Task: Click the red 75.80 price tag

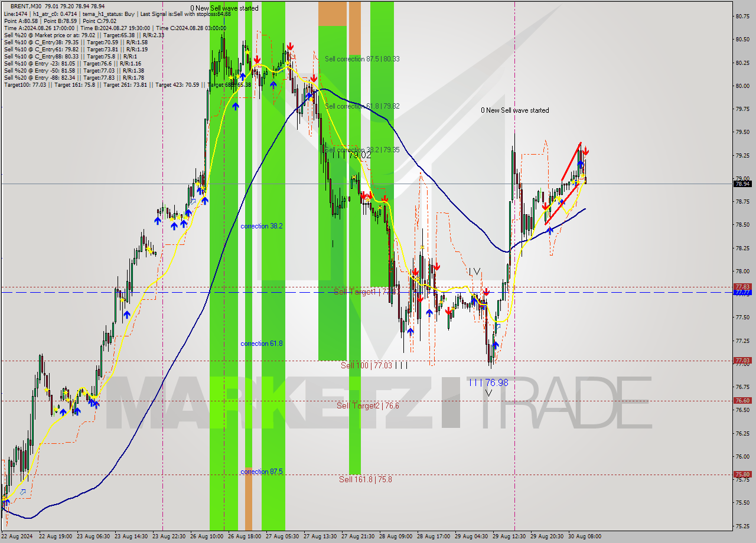Action: pyautogui.click(x=742, y=475)
